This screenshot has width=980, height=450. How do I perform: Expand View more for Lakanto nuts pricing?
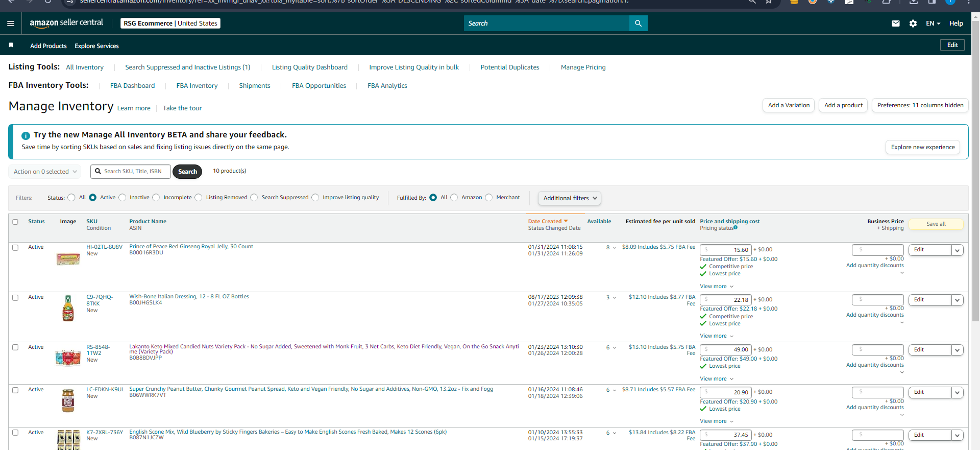717,379
